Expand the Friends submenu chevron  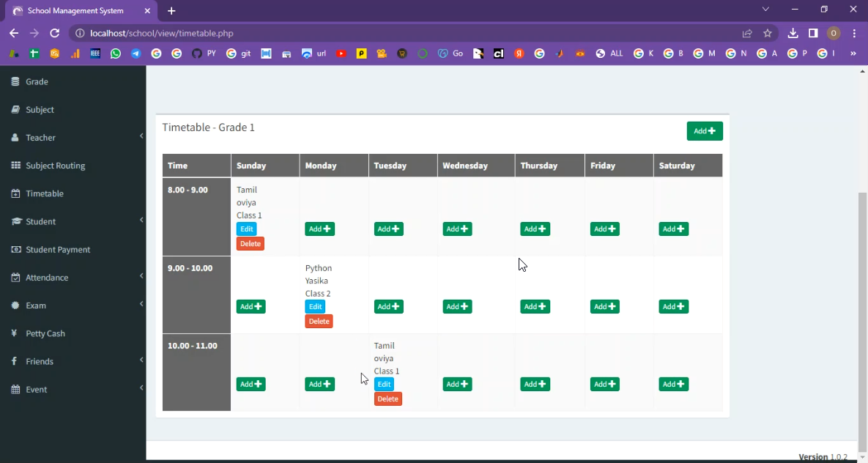141,360
